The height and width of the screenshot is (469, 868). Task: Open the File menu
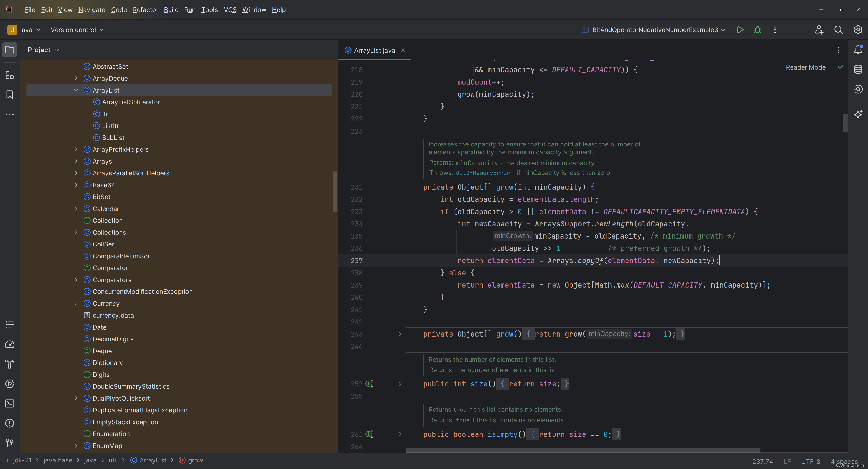click(30, 10)
